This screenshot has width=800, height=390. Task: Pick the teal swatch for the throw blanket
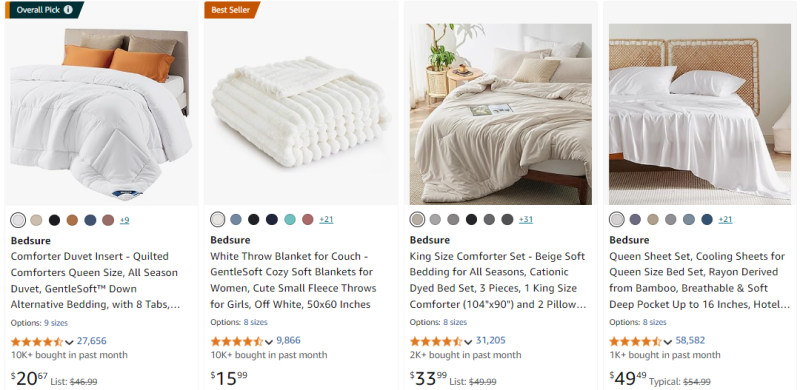[290, 220]
